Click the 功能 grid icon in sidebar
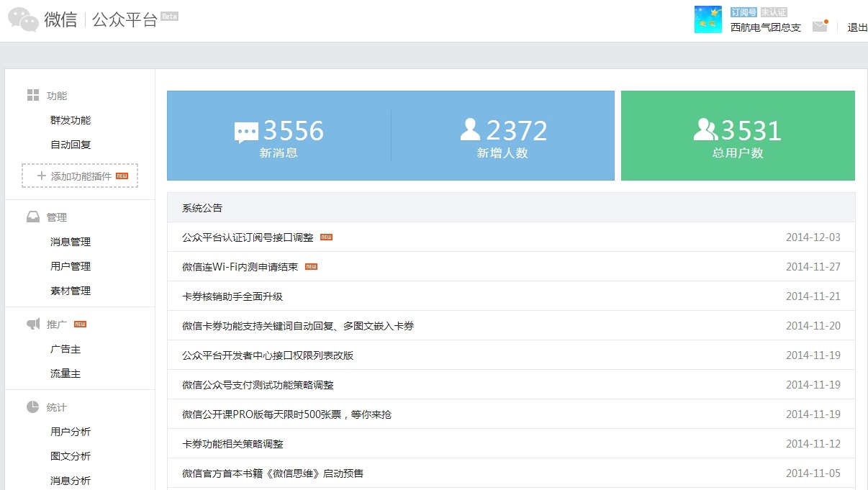 coord(33,96)
